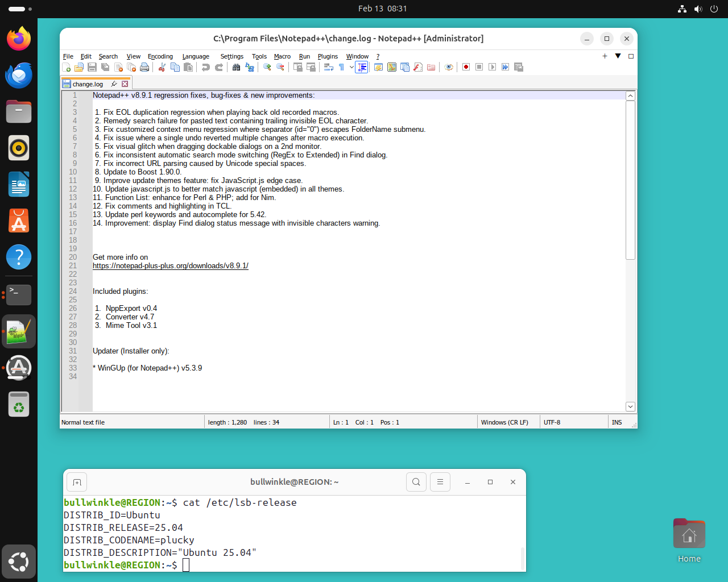
Task: Open the File menu
Action: (68, 56)
